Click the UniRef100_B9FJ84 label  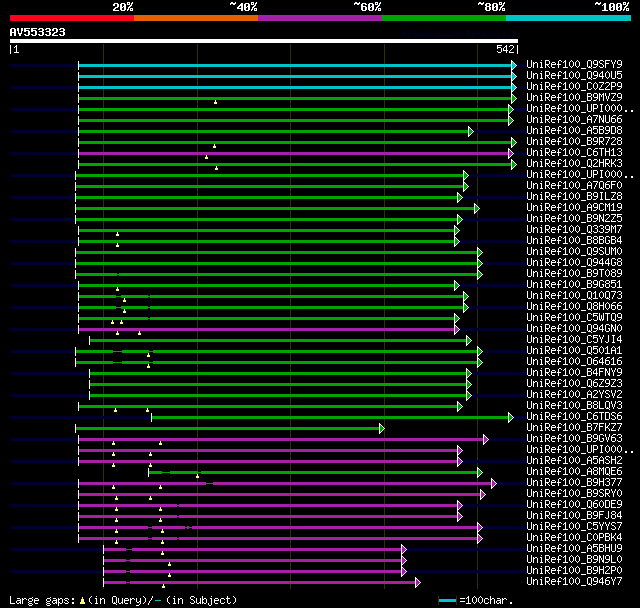(x=574, y=516)
